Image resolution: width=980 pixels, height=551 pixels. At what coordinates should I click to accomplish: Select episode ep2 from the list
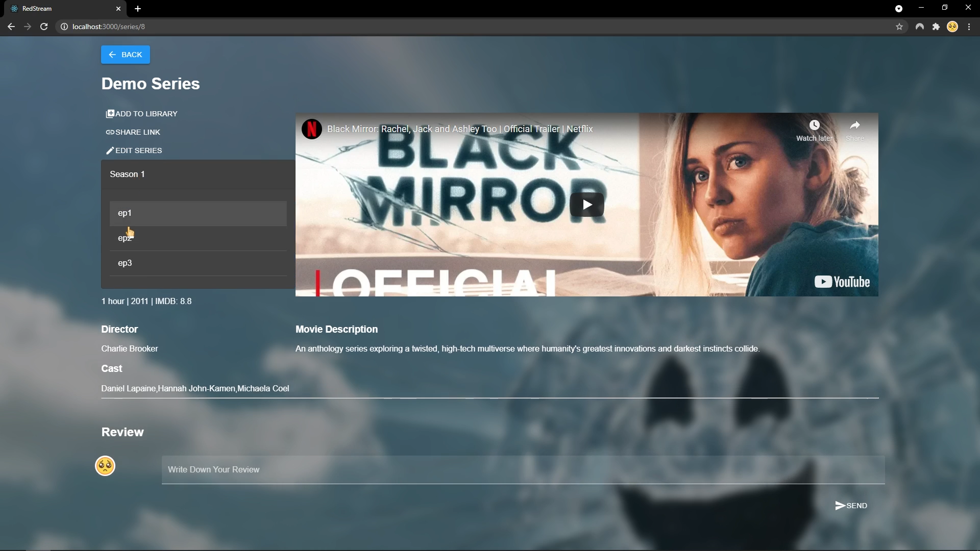click(x=198, y=238)
